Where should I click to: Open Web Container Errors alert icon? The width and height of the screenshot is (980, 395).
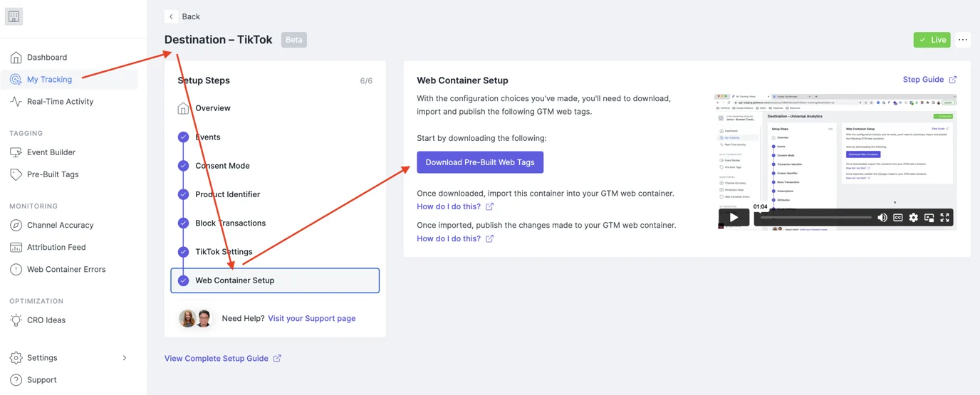16,270
